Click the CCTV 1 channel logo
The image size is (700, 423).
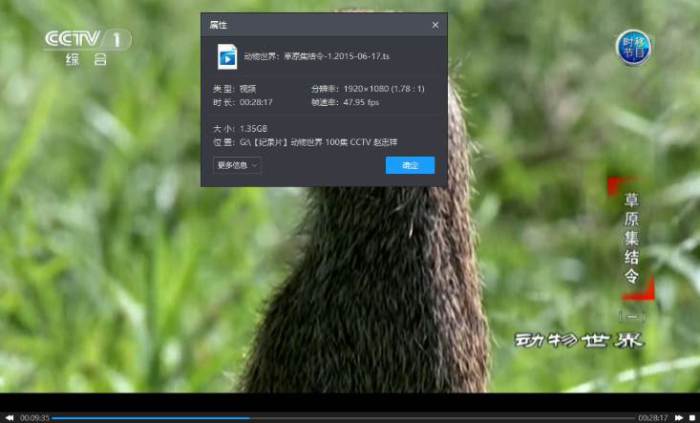(x=88, y=47)
